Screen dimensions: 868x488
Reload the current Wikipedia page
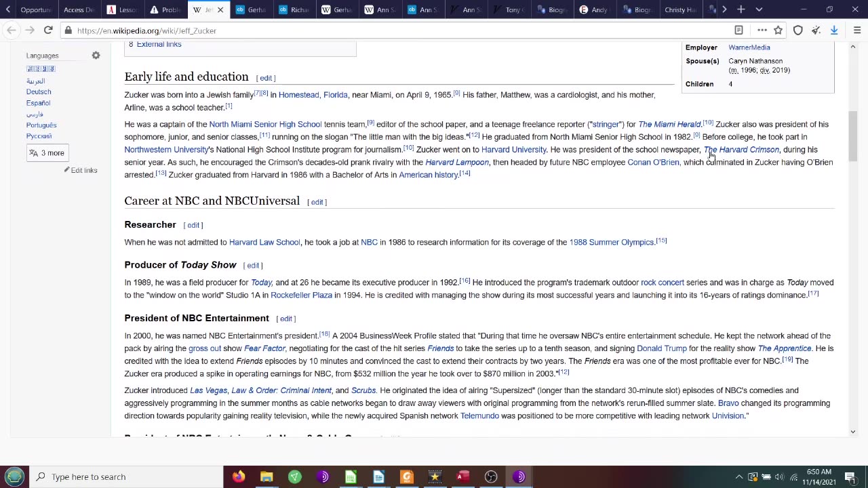48,30
